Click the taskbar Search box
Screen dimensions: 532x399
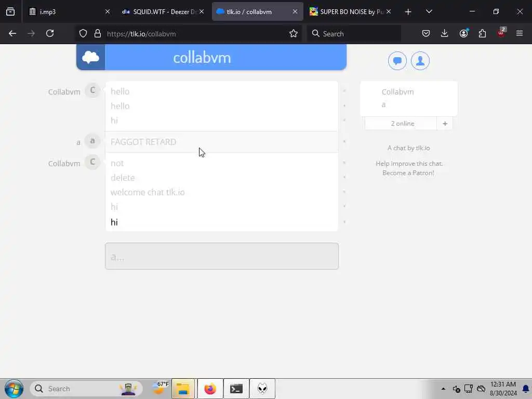click(x=86, y=389)
